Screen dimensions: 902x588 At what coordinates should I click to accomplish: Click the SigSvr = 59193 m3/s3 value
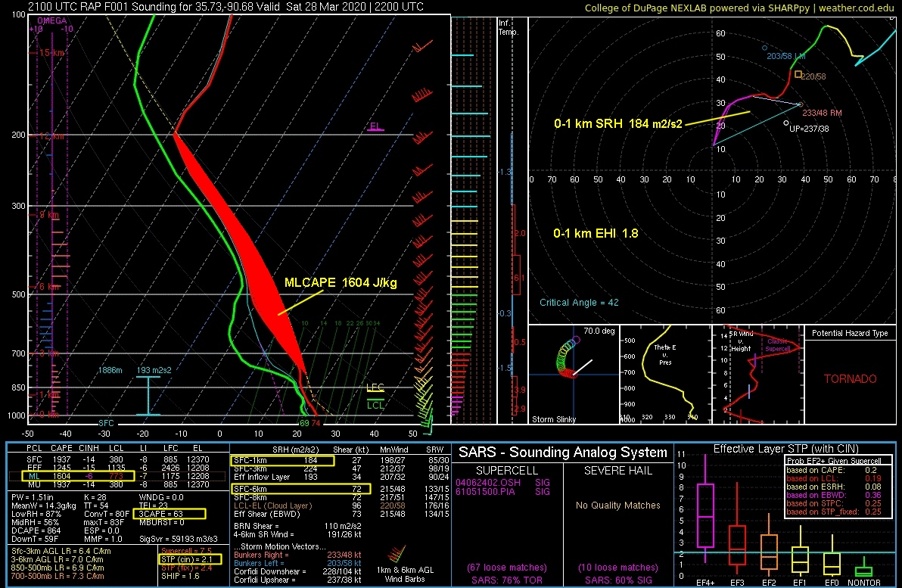pyautogui.click(x=179, y=539)
